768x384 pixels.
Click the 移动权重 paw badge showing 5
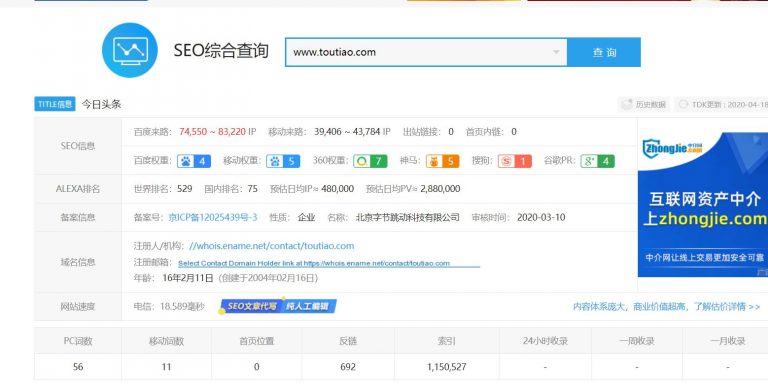(x=283, y=161)
